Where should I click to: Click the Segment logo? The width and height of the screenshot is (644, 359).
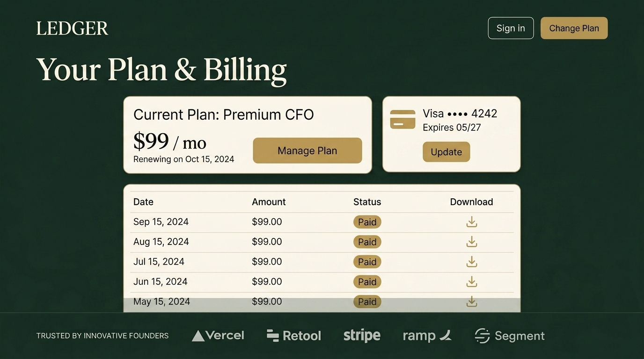pos(510,336)
